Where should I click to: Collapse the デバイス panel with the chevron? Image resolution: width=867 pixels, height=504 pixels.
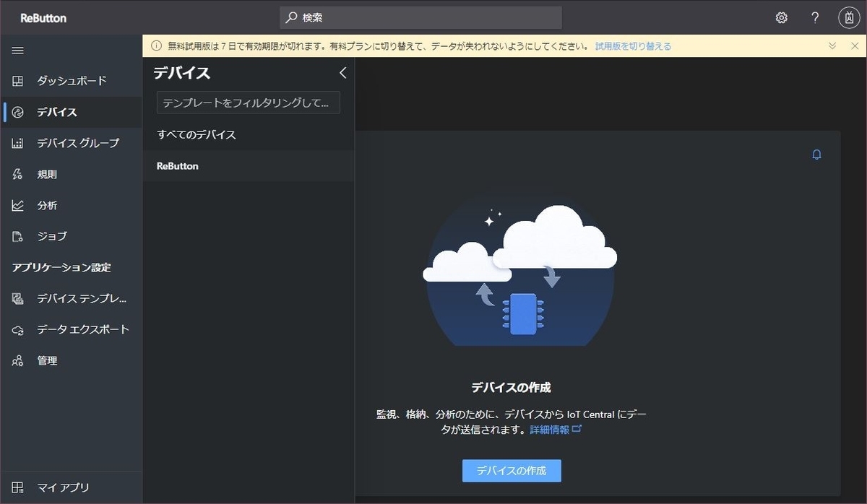(x=343, y=72)
